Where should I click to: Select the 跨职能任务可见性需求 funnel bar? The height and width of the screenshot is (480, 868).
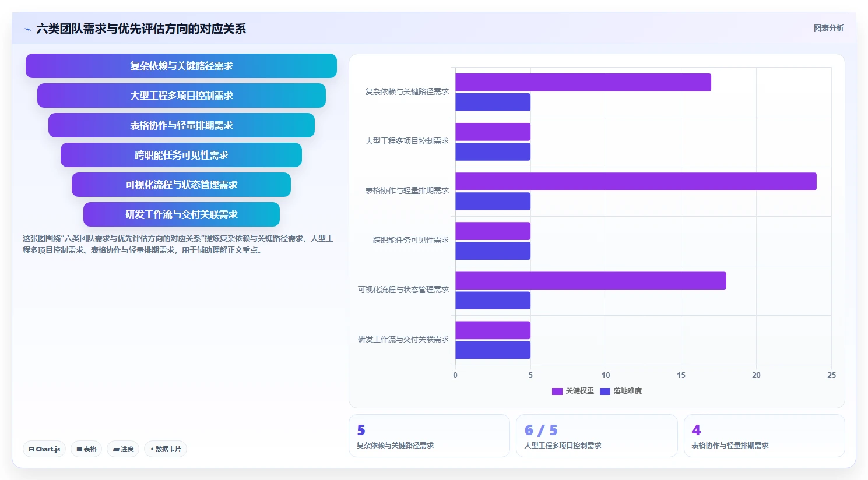tap(181, 155)
